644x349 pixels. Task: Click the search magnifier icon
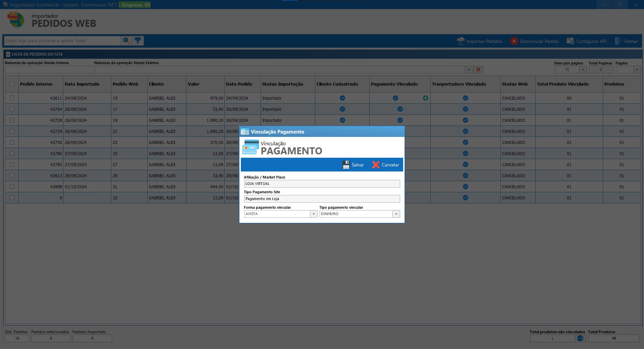pos(126,41)
